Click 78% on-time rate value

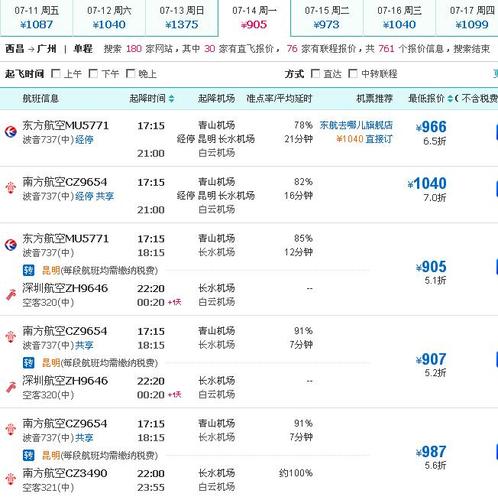tap(303, 125)
